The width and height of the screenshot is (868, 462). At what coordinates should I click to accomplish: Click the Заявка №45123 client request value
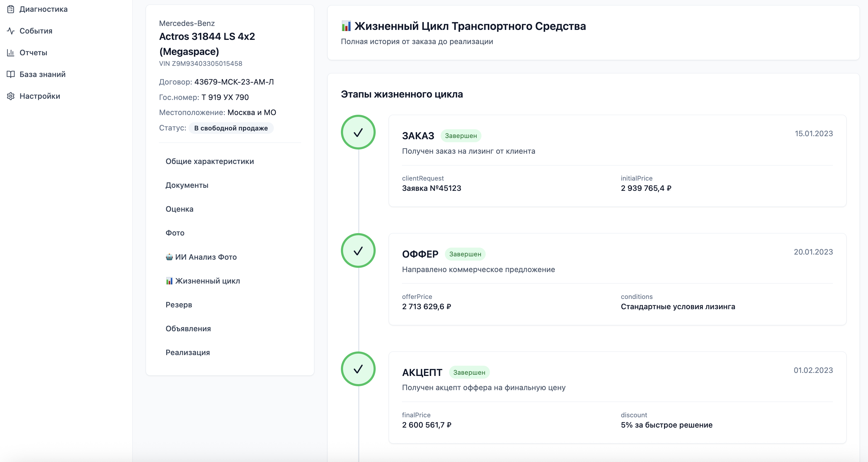[x=431, y=188]
